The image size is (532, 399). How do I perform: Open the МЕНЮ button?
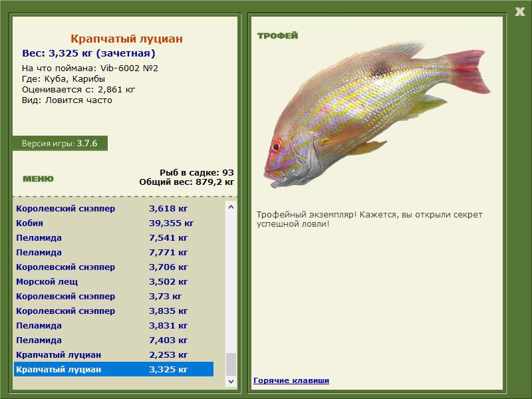coord(38,179)
